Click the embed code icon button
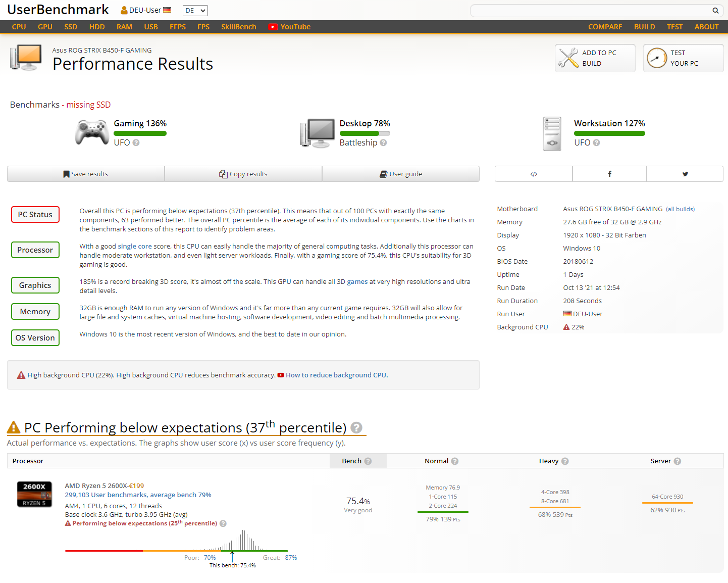The image size is (728, 583). tap(534, 174)
